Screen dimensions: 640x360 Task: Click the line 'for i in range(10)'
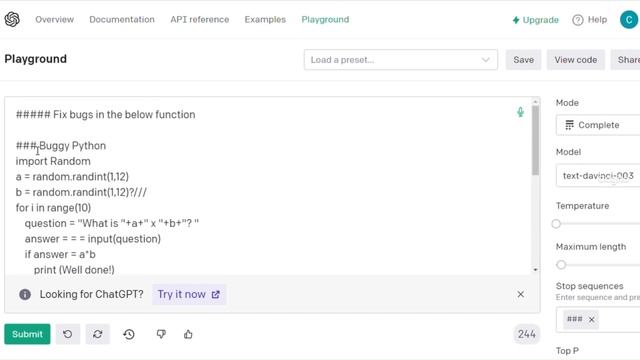pyautogui.click(x=53, y=208)
